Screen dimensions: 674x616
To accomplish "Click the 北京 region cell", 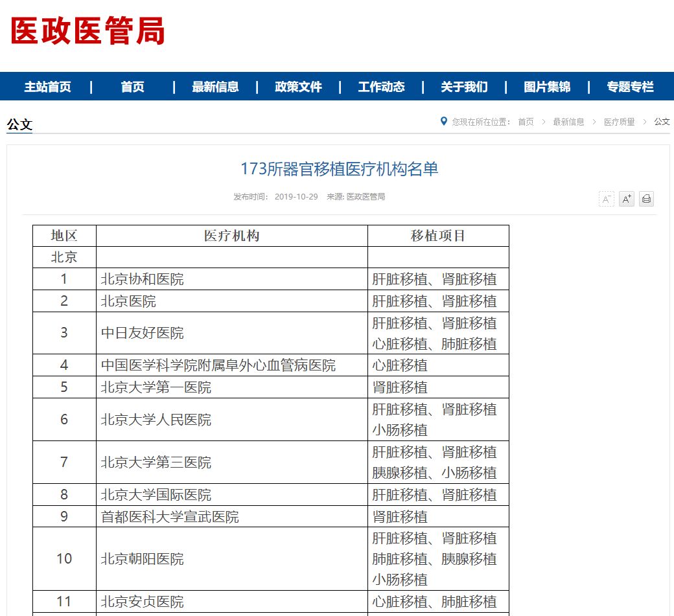I will (x=64, y=257).
